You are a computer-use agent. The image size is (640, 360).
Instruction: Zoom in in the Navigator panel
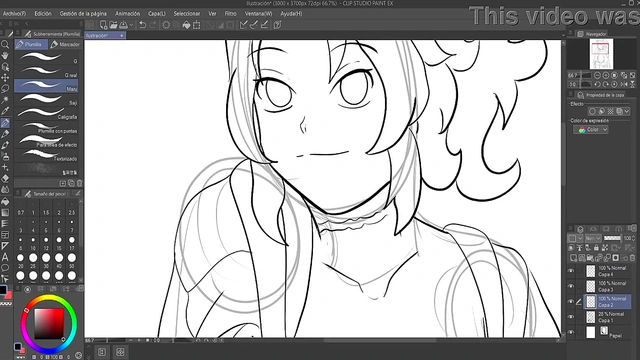coord(606,76)
